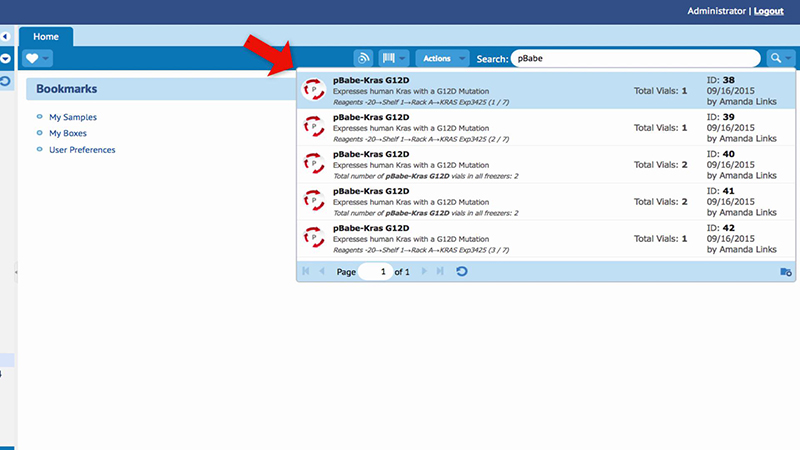This screenshot has width=800, height=450.
Task: Switch to the Home tab
Action: [x=46, y=37]
